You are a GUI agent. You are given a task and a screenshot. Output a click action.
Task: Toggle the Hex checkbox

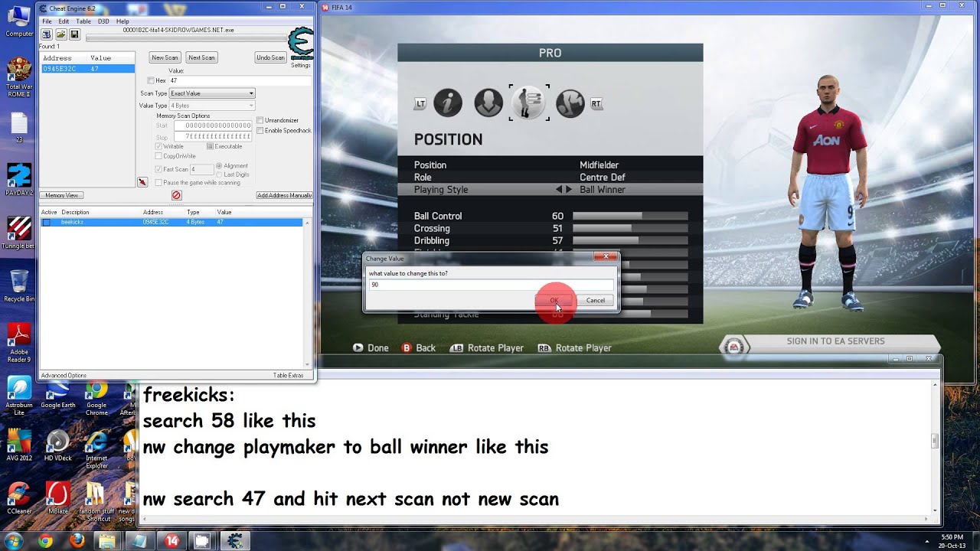(x=151, y=80)
